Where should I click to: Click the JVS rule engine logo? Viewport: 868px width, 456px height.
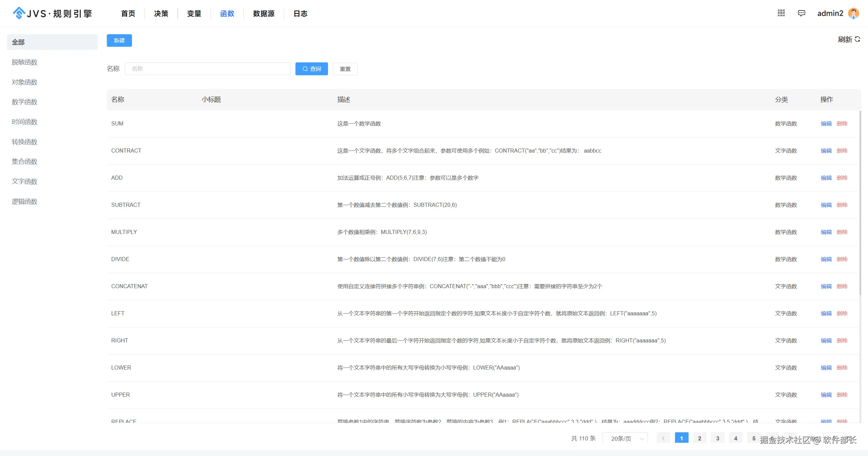(x=53, y=13)
